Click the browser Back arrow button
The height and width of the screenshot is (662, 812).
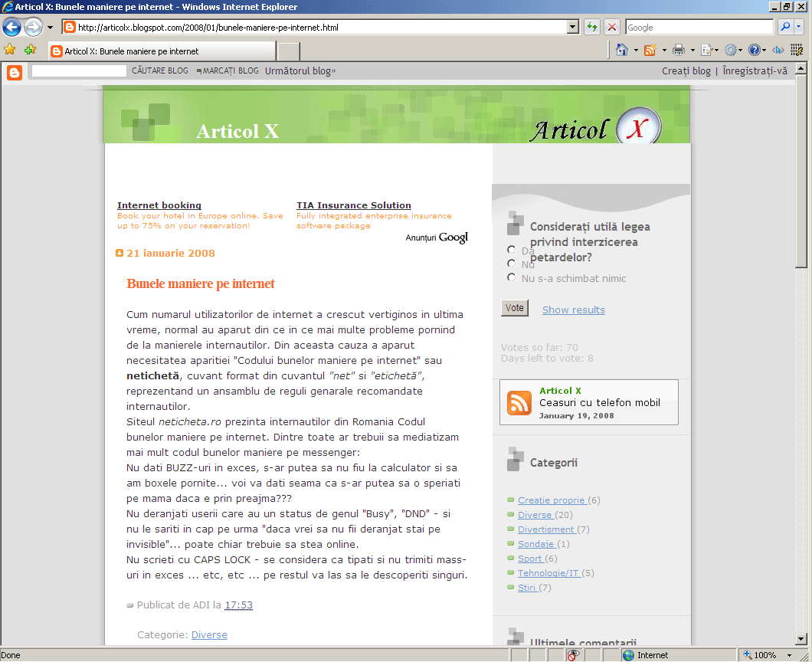[11, 28]
